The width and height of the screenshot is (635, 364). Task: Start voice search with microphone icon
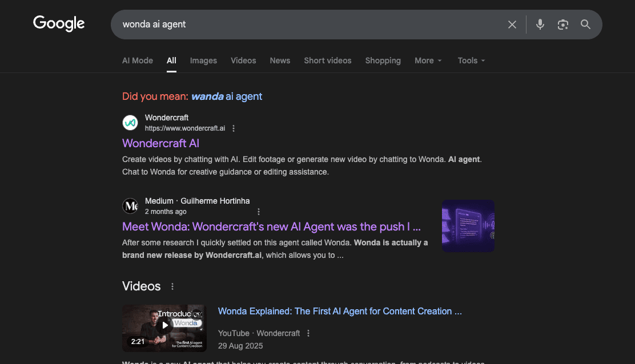540,25
